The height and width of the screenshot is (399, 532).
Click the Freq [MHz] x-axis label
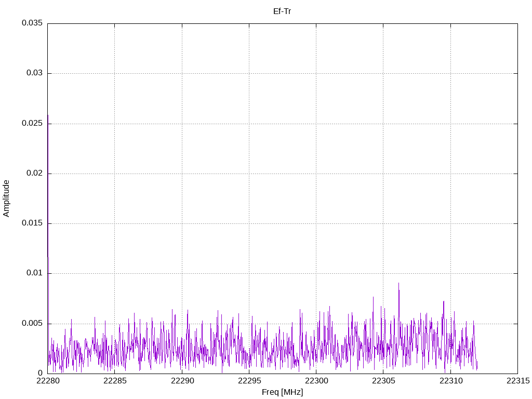282,392
